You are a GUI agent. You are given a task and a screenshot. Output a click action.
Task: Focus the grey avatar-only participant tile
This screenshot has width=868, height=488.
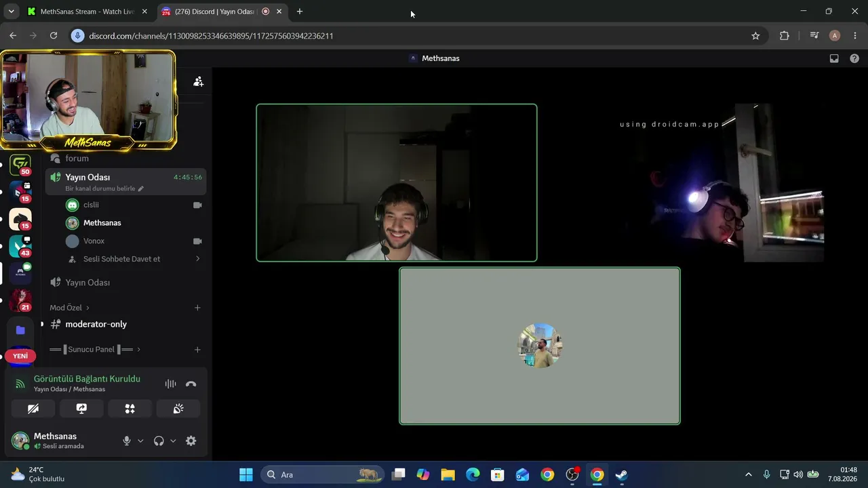[540, 346]
